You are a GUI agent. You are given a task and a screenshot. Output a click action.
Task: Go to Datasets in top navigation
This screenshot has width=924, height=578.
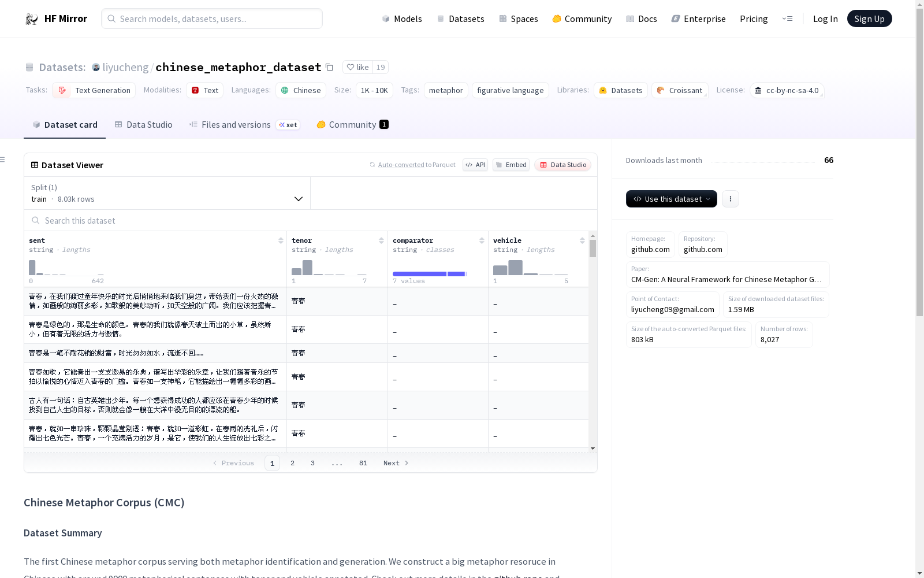(460, 18)
